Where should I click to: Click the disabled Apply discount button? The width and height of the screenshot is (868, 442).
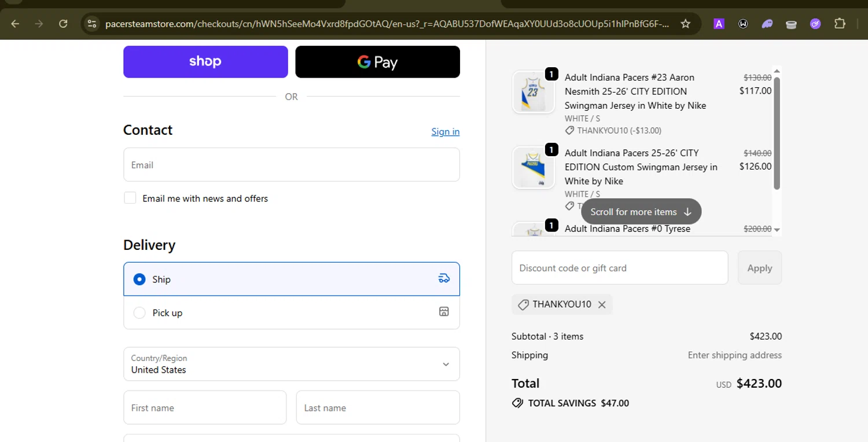[x=760, y=267]
